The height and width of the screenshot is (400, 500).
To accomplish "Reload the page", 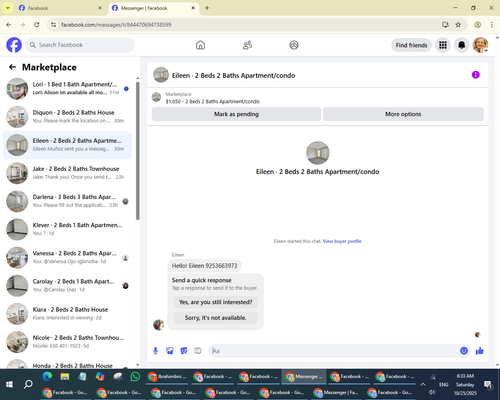I will pyautogui.click(x=37, y=25).
